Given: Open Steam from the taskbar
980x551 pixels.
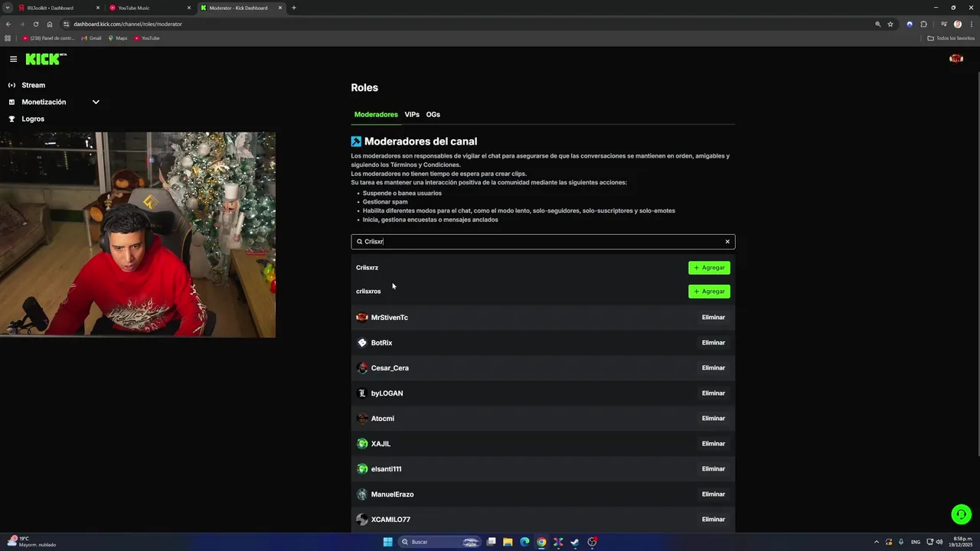Looking at the screenshot, I should click(x=575, y=542).
